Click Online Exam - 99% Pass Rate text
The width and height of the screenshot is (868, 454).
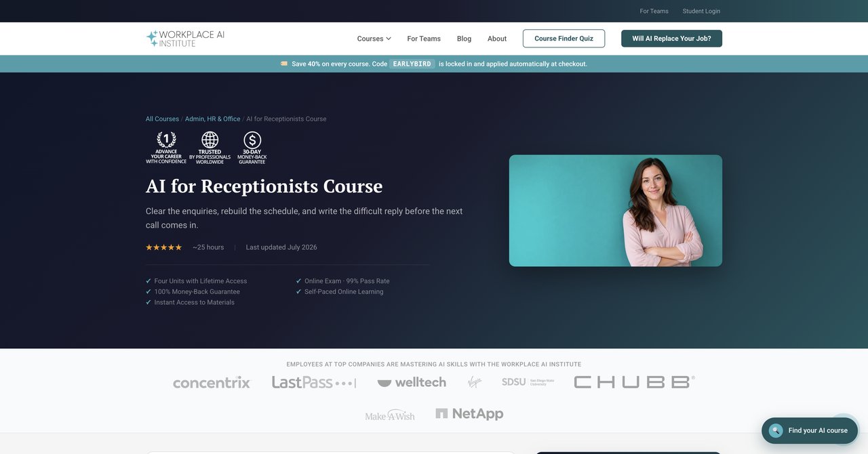pyautogui.click(x=347, y=281)
